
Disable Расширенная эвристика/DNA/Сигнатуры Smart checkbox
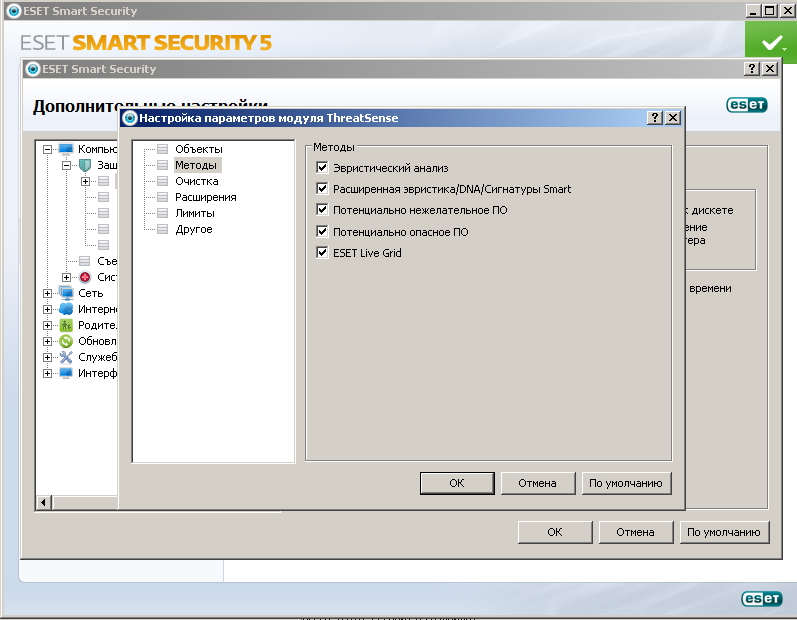click(322, 189)
